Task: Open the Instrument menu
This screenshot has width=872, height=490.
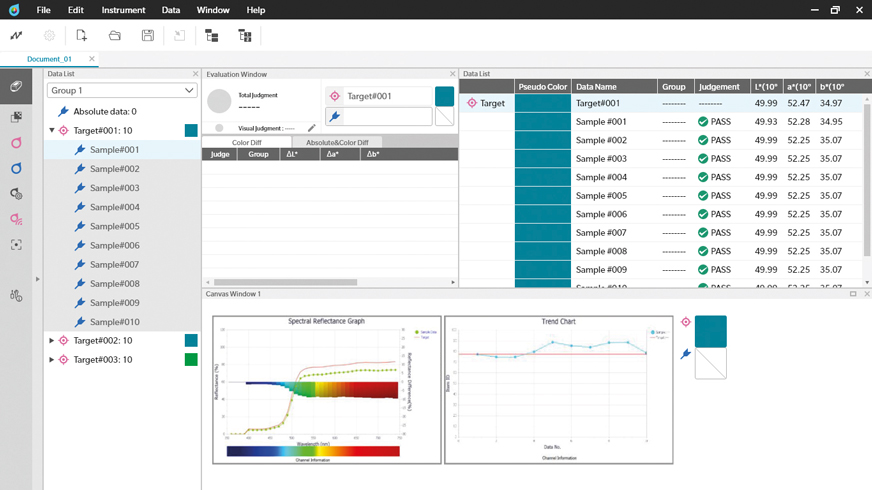Action: coord(123,10)
